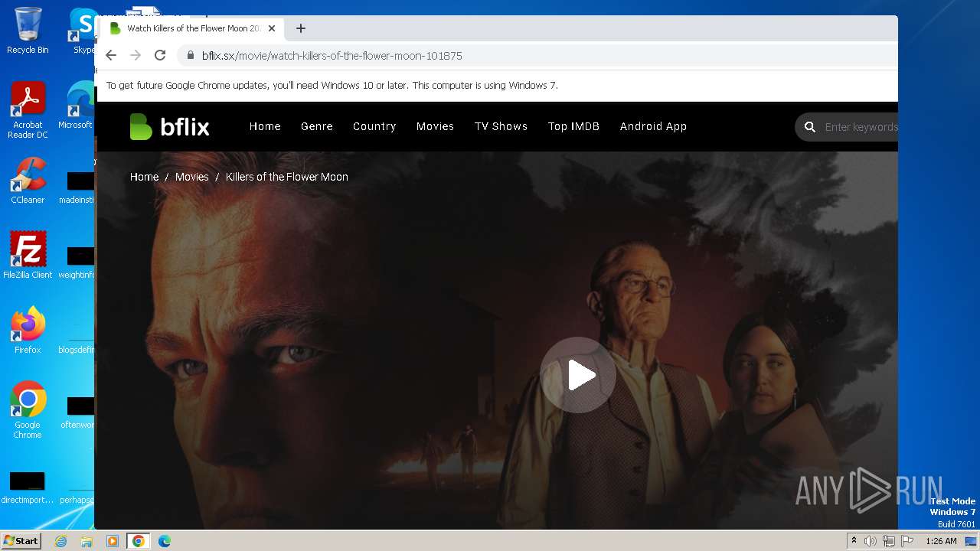980x551 pixels.
Task: Open the Windows Start menu
Action: 21,540
